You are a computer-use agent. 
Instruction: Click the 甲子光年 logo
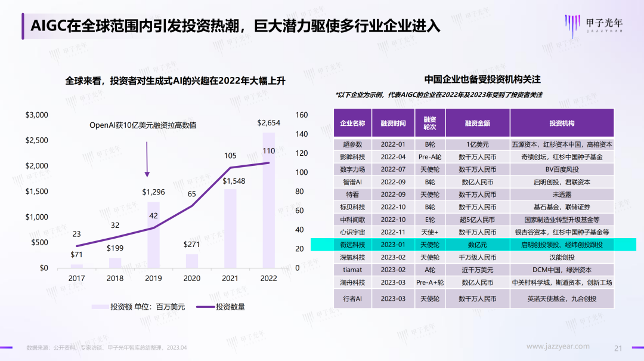(594, 26)
